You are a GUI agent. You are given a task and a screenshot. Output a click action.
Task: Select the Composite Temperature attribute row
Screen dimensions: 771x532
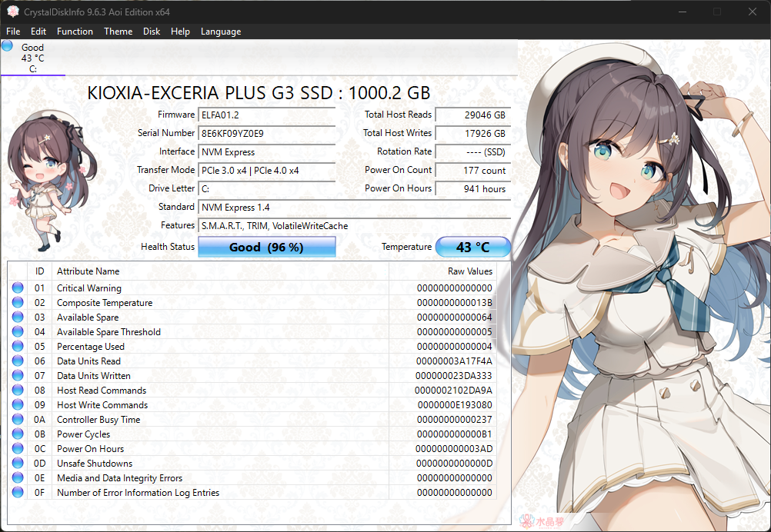(x=105, y=303)
